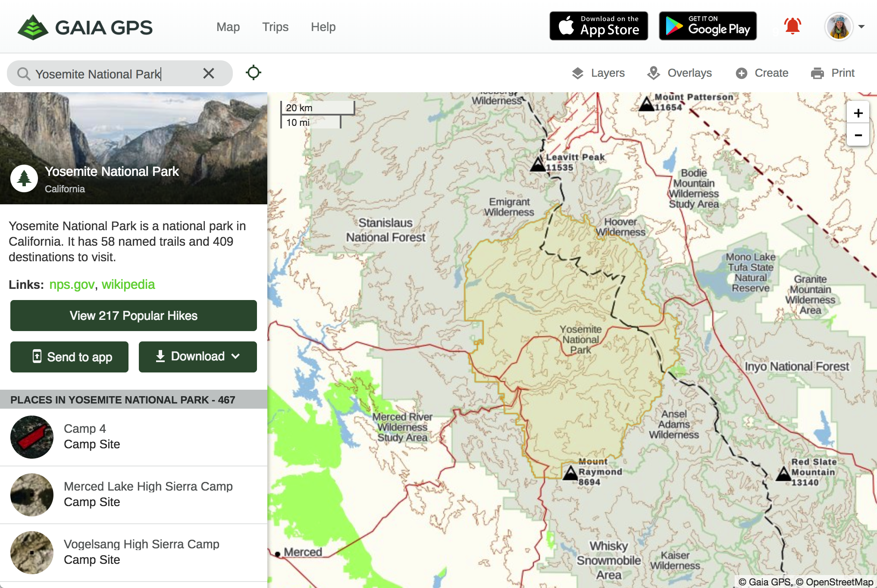Open the wikipedia link
The height and width of the screenshot is (588, 877).
click(128, 285)
